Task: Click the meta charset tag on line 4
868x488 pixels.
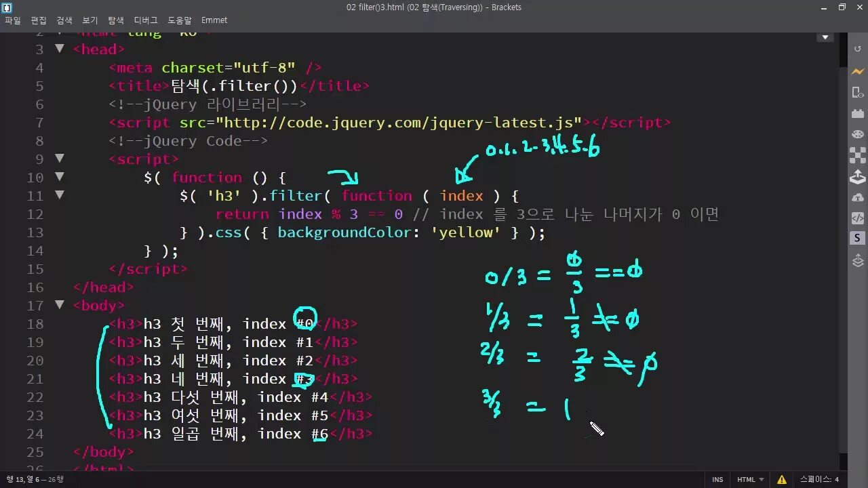Action: point(215,68)
